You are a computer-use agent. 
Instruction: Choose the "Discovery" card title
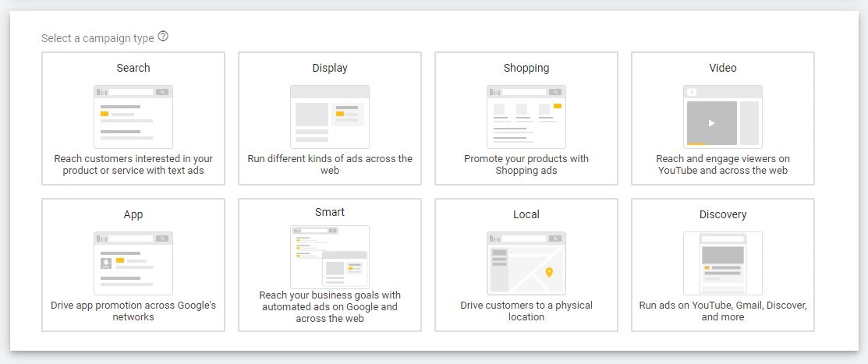coord(723,214)
